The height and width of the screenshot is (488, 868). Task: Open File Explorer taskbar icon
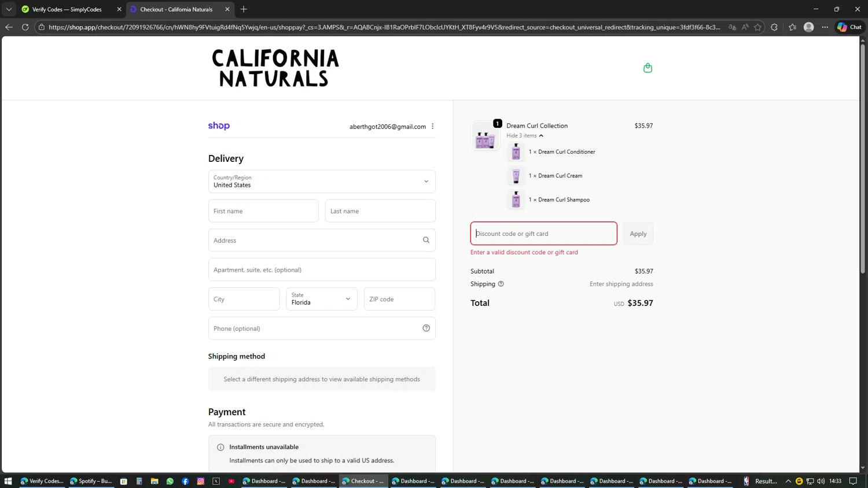coord(155,481)
